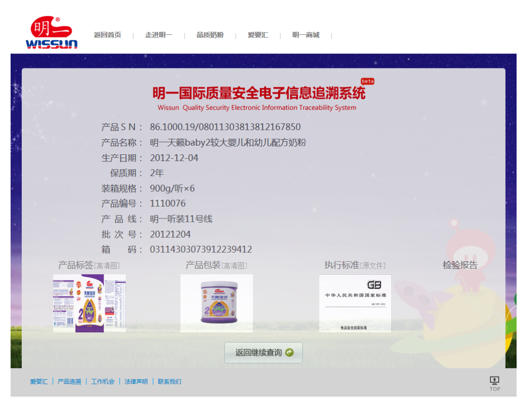Image resolution: width=532 pixels, height=403 pixels.
Task: Open the 检验报告 heading link
Action: coord(460,265)
